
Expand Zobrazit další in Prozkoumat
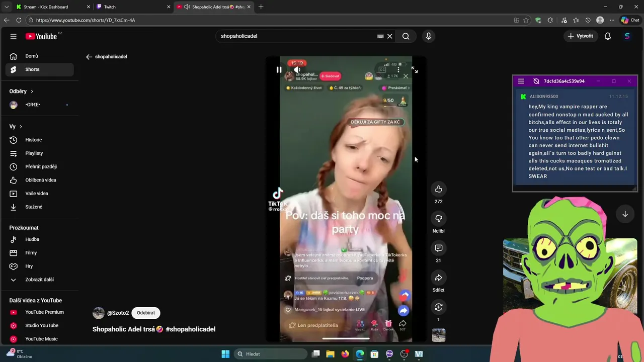tap(39, 280)
